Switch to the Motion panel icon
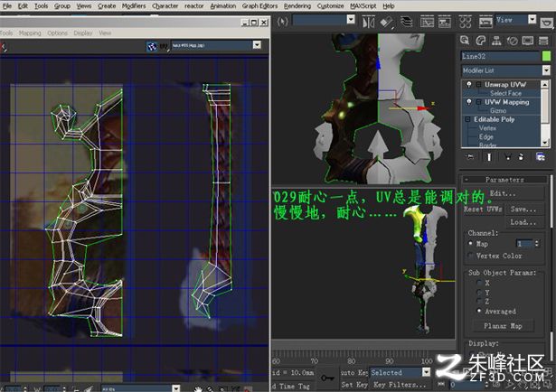 coord(512,41)
